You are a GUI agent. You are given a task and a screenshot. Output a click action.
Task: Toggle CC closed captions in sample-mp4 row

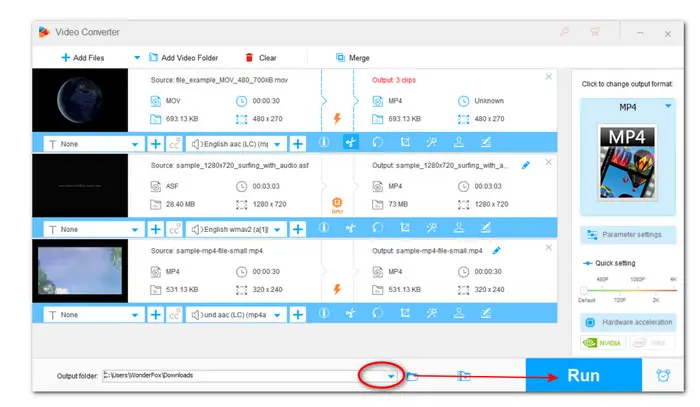click(175, 315)
